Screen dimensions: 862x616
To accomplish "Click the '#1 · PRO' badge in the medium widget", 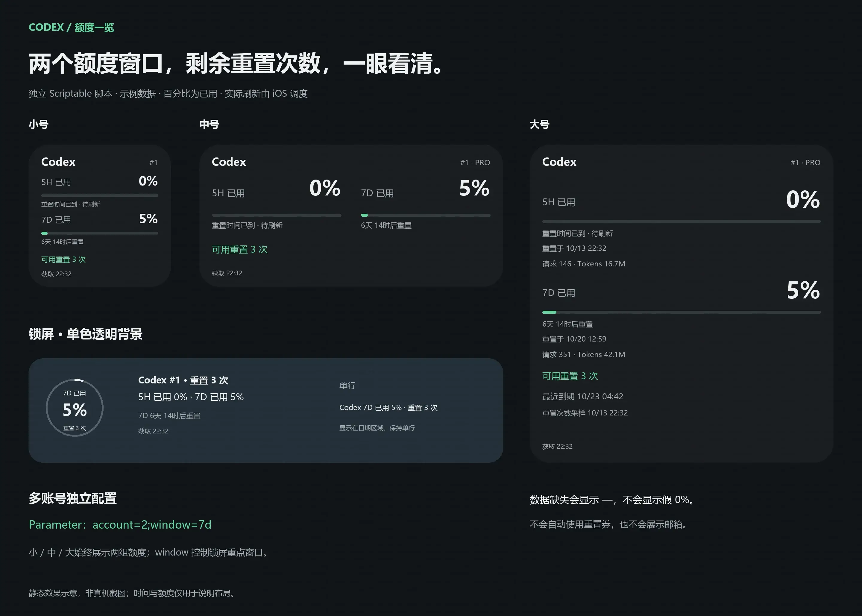I will click(475, 162).
